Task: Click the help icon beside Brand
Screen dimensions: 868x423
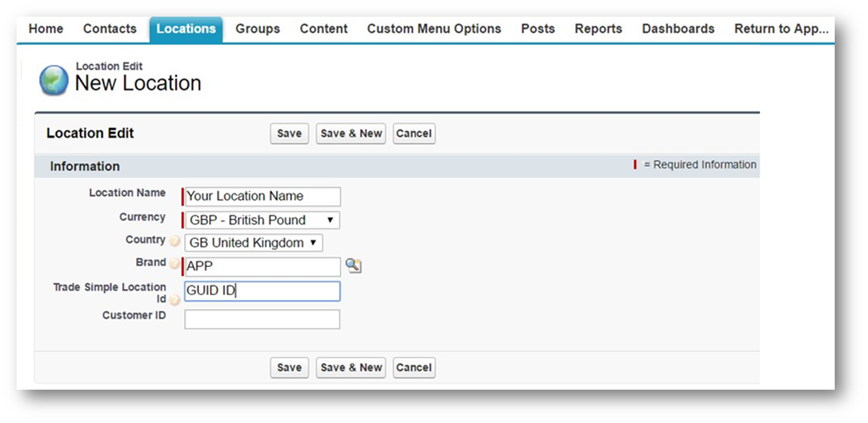Action: click(174, 263)
